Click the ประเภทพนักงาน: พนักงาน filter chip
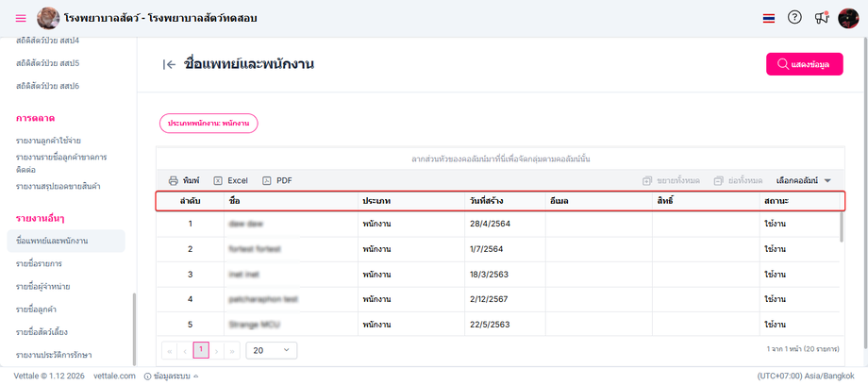This screenshot has width=868, height=385. (x=208, y=123)
